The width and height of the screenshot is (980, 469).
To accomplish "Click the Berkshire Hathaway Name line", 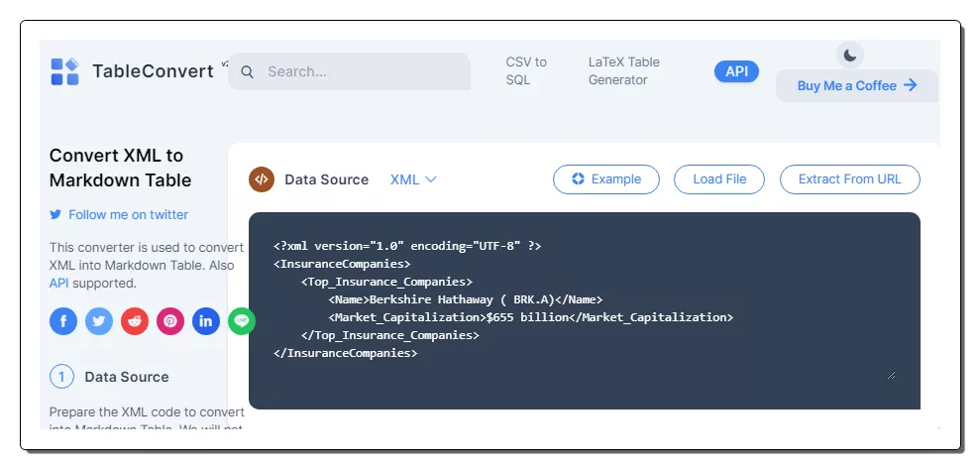I will (466, 299).
